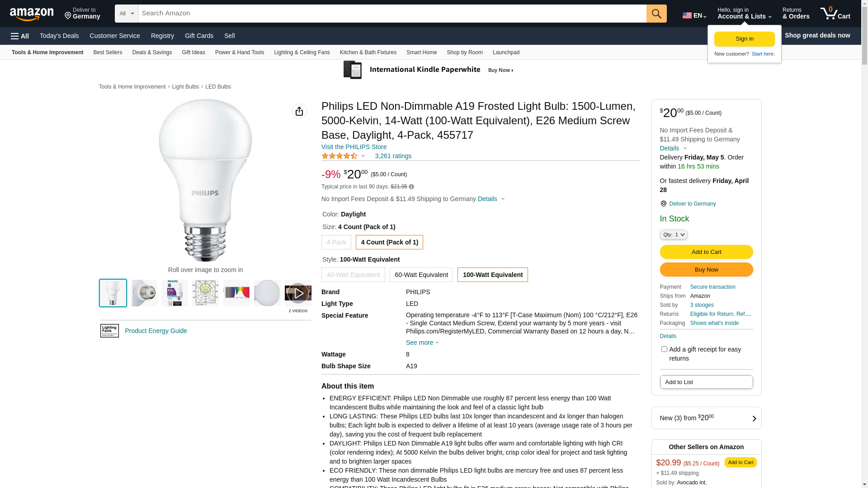Check the gift receipt checkbox
Viewport: 868px width, 488px height.
pos(664,349)
